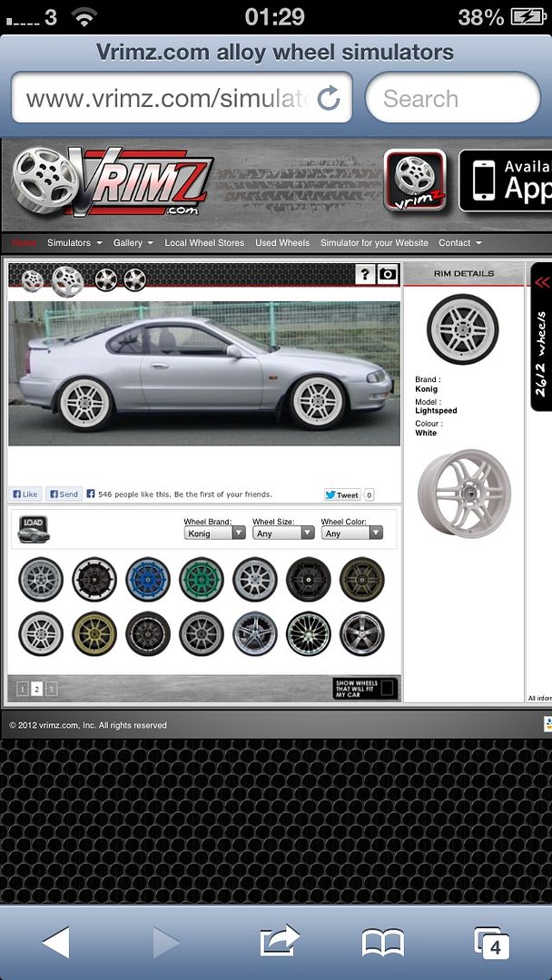Click the Konig brand text in Rim Details
This screenshot has height=980, width=552.
pos(427,388)
